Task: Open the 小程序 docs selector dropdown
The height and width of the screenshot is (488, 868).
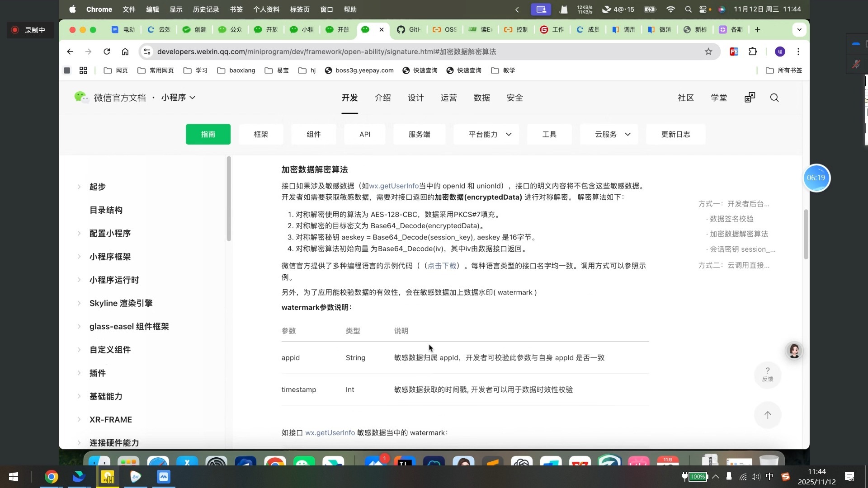Action: [x=178, y=98]
